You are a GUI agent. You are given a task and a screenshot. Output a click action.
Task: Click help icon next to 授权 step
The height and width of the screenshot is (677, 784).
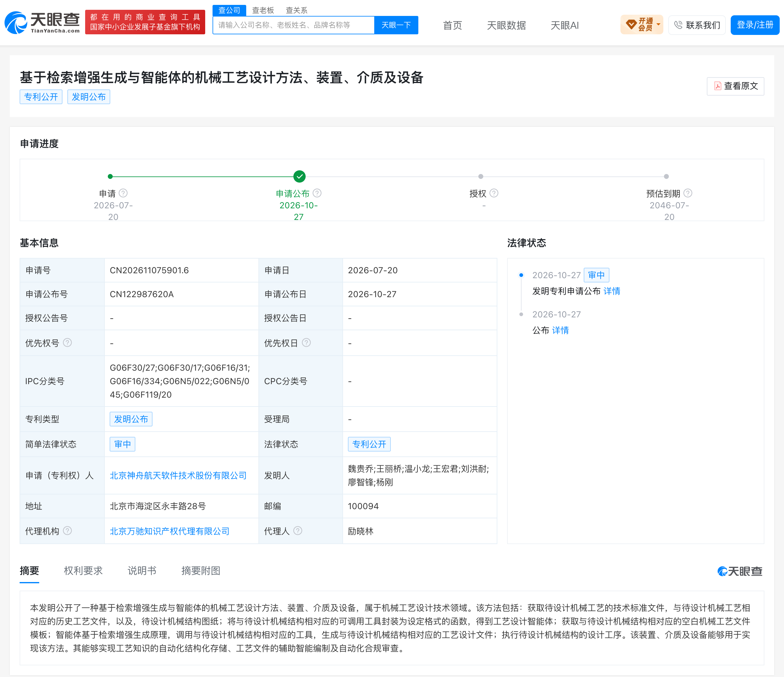pyautogui.click(x=494, y=193)
